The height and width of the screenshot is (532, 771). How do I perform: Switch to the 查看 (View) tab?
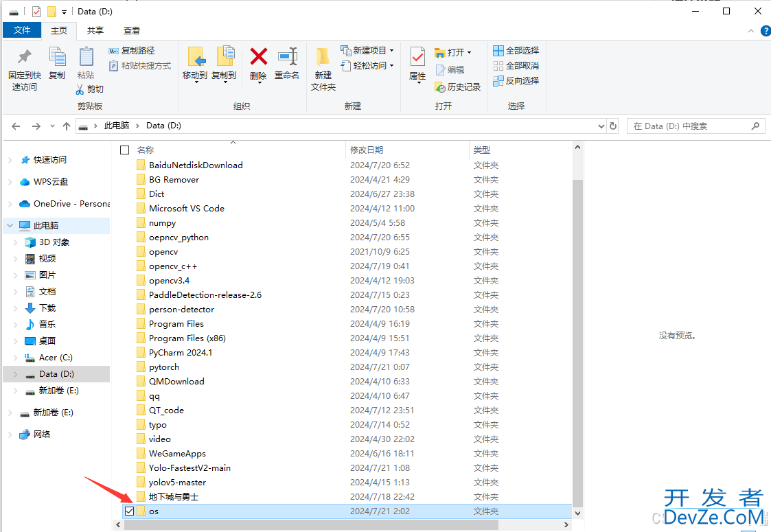(131, 30)
